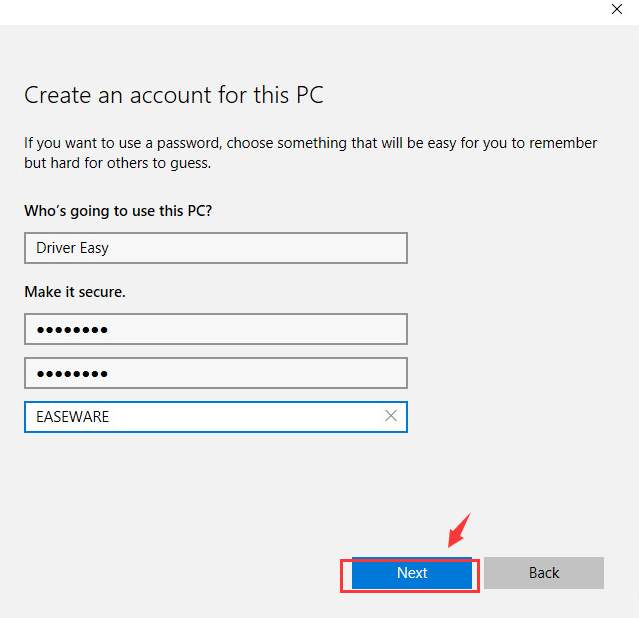Image resolution: width=639 pixels, height=618 pixels.
Task: Click the EASEWARE text inside the hint box
Action: tap(73, 417)
